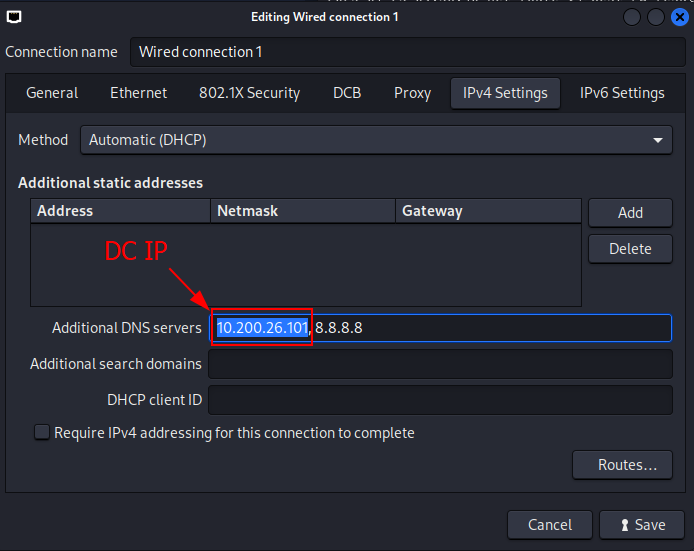Enable Require IPv4 addressing checkbox
Screen dimensions: 694x551
click(42, 432)
